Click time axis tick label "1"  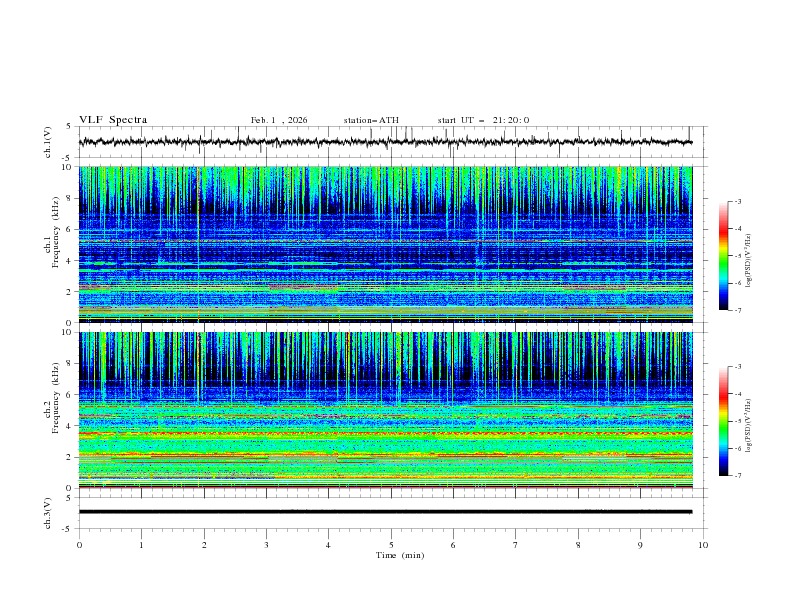[x=141, y=545]
